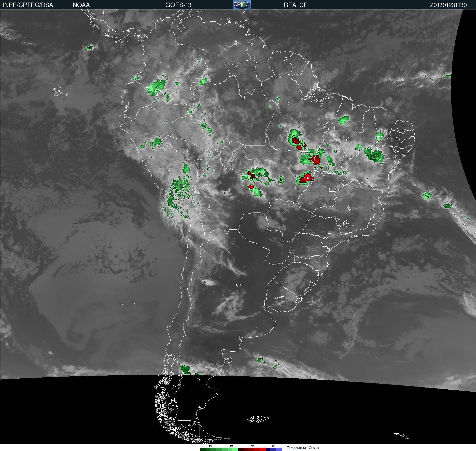Click the GOES-13 satellite label
This screenshot has height=451, width=476.
pyautogui.click(x=178, y=5)
